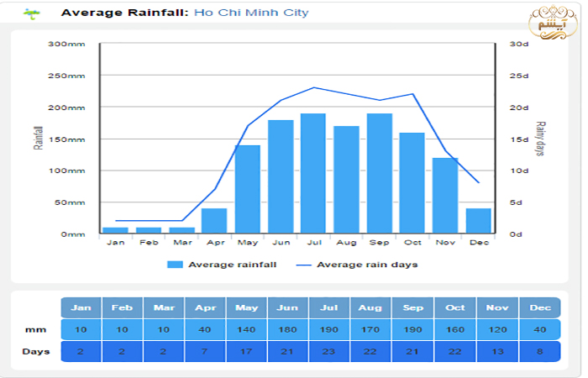Click the July rainfall bar
Viewport: 588px width, 378px height.
[x=313, y=173]
